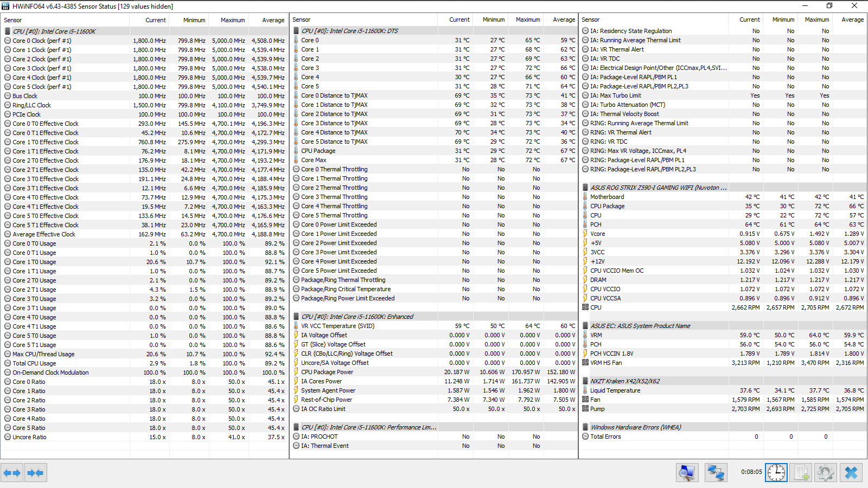Screen dimensions: 868x488
Task: Click the HWiNFO64 app icon in title bar
Action: click(x=6, y=6)
